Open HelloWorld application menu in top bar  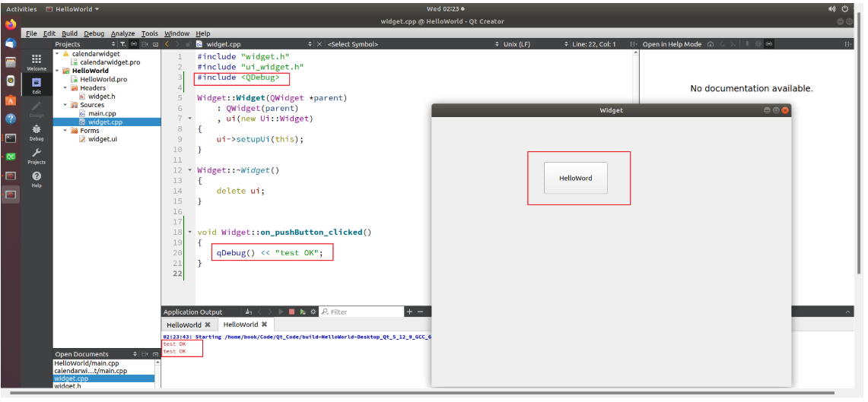click(72, 9)
